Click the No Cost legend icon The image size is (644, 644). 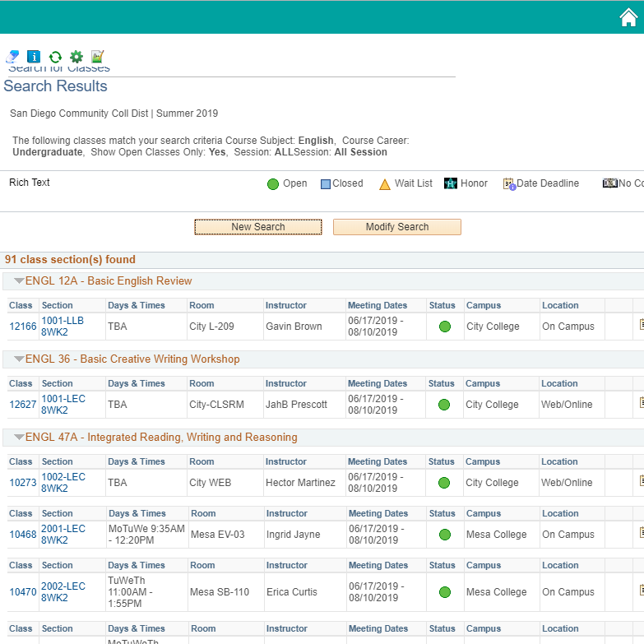coord(610,183)
